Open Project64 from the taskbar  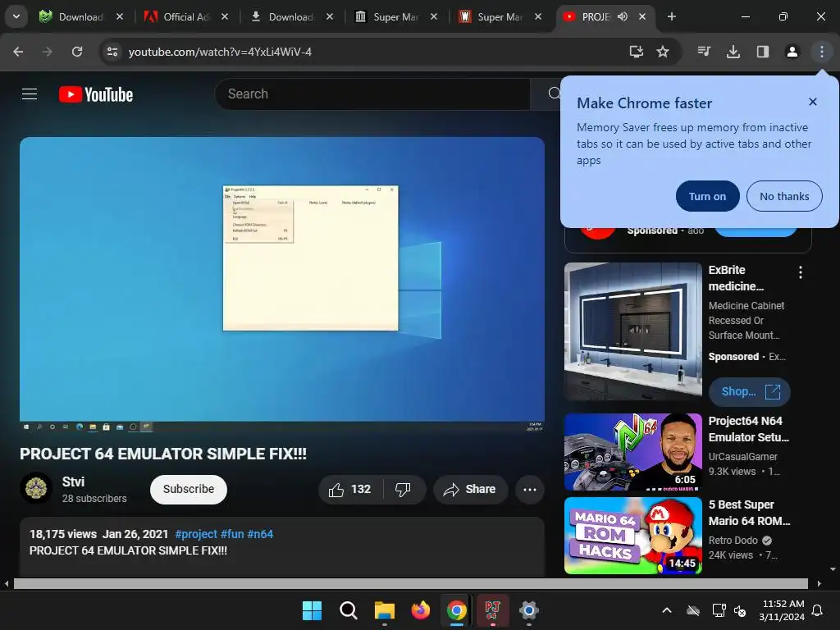point(492,610)
